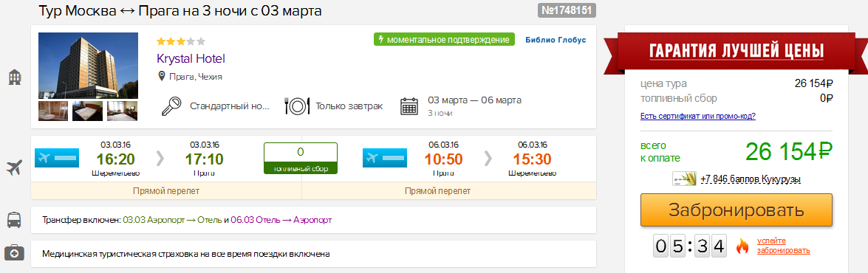Viewport: 868px width, 273px height.
Task: Click the flame icon beside the timer
Action: pyautogui.click(x=742, y=246)
